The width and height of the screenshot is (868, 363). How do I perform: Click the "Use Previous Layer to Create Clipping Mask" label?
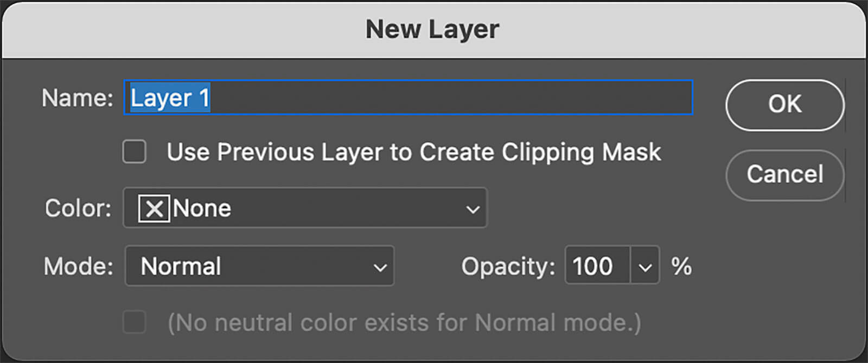point(413,152)
